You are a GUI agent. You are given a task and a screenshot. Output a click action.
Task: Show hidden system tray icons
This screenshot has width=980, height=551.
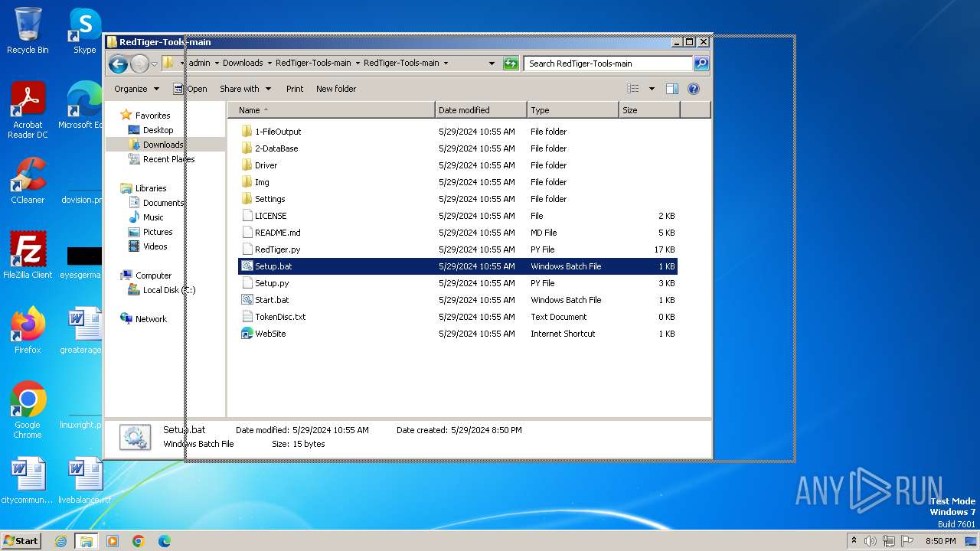pyautogui.click(x=854, y=541)
